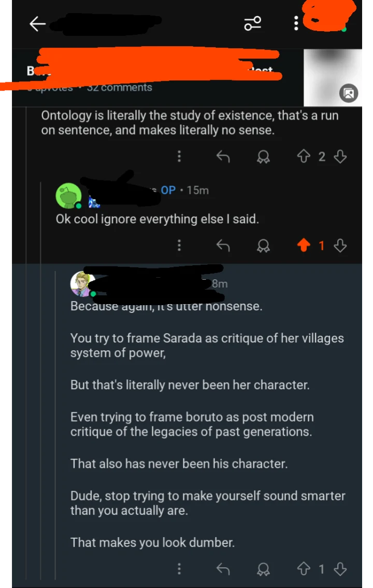Screen dimensions: 373x588
Task: Open the three-dot menu on the bottom comment
Action: point(179,569)
